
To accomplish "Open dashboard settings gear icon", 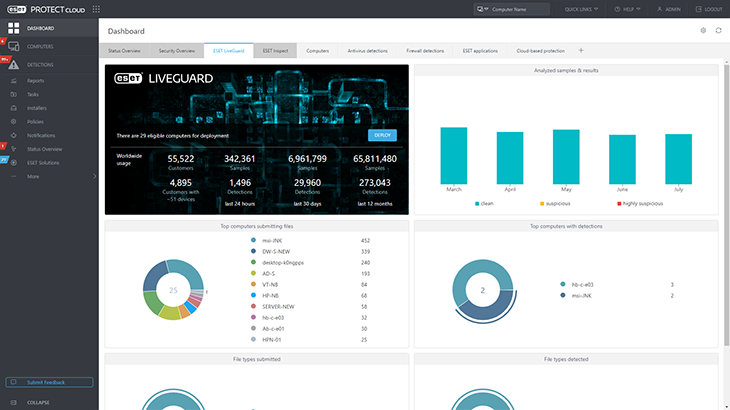I will 703,31.
